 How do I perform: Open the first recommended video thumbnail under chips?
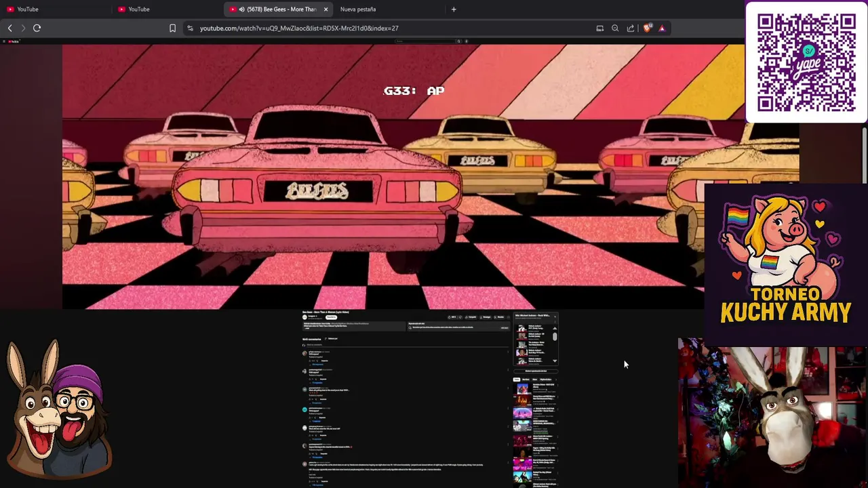522,389
